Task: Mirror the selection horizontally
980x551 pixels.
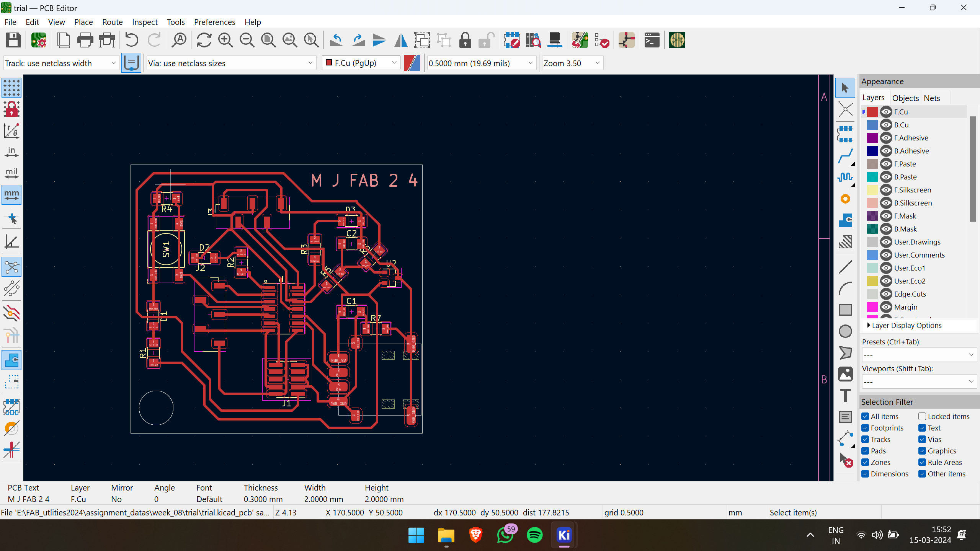Action: pyautogui.click(x=401, y=40)
